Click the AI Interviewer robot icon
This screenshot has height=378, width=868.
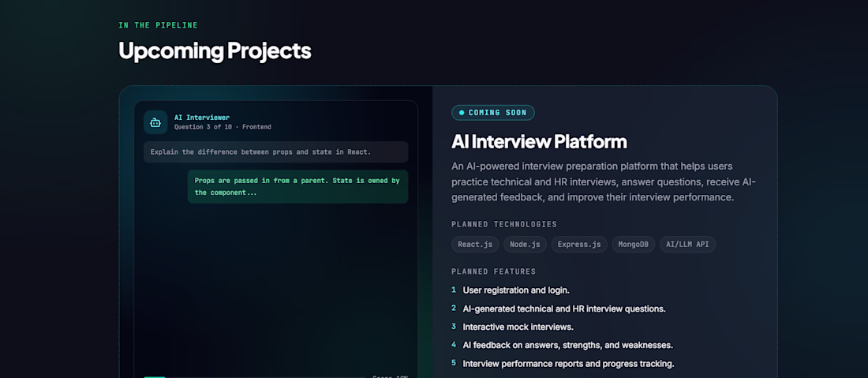click(155, 122)
